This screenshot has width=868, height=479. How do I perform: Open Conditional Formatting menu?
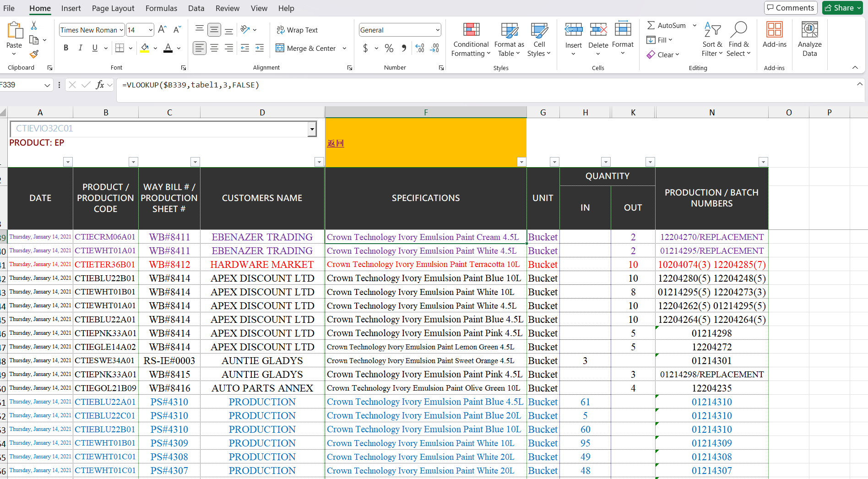(471, 40)
